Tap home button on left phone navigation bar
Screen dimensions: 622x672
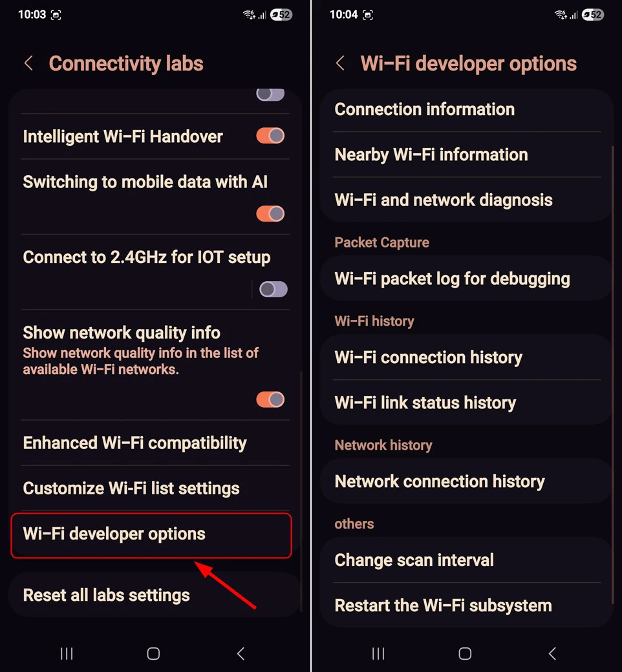(x=154, y=653)
